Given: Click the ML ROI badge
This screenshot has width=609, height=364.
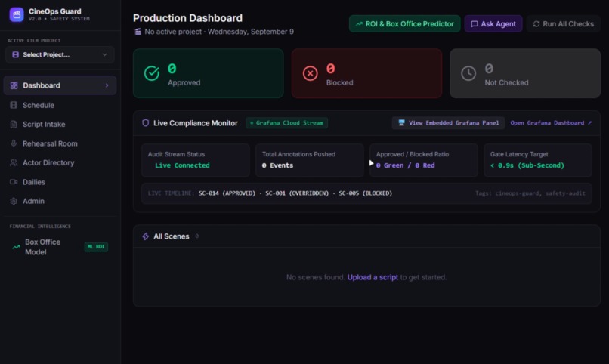Looking at the screenshot, I should (x=96, y=247).
